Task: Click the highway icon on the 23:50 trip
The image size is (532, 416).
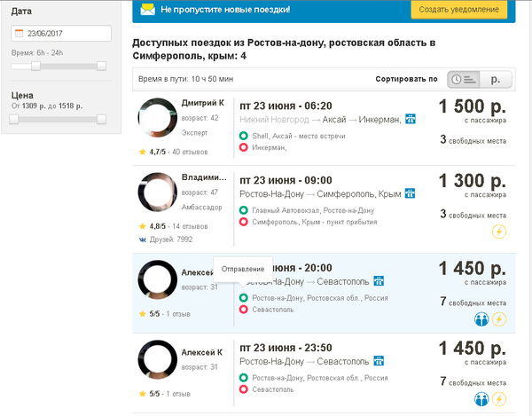Action: pyautogui.click(x=379, y=360)
